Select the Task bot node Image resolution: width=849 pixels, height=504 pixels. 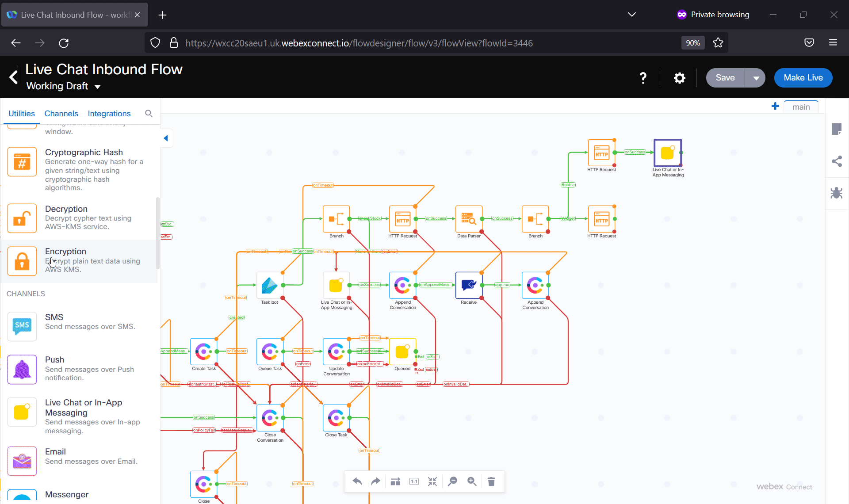(x=269, y=286)
